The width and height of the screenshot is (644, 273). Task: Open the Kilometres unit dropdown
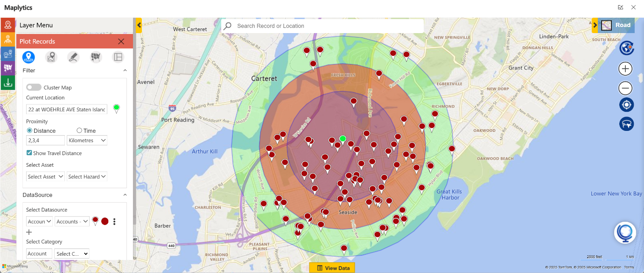click(x=87, y=140)
